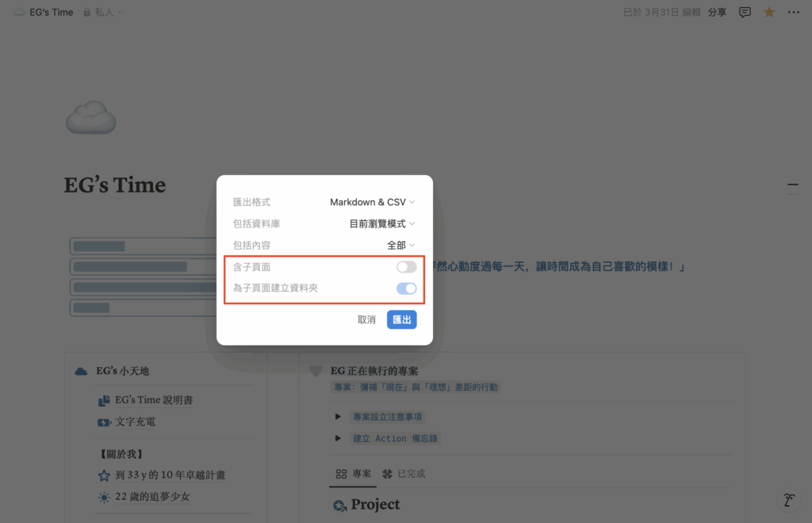Click the favorite star icon
812x523 pixels.
pos(768,13)
